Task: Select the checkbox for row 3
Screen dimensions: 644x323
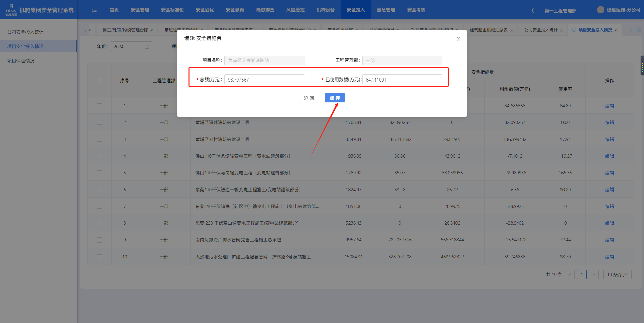Action: point(99,139)
